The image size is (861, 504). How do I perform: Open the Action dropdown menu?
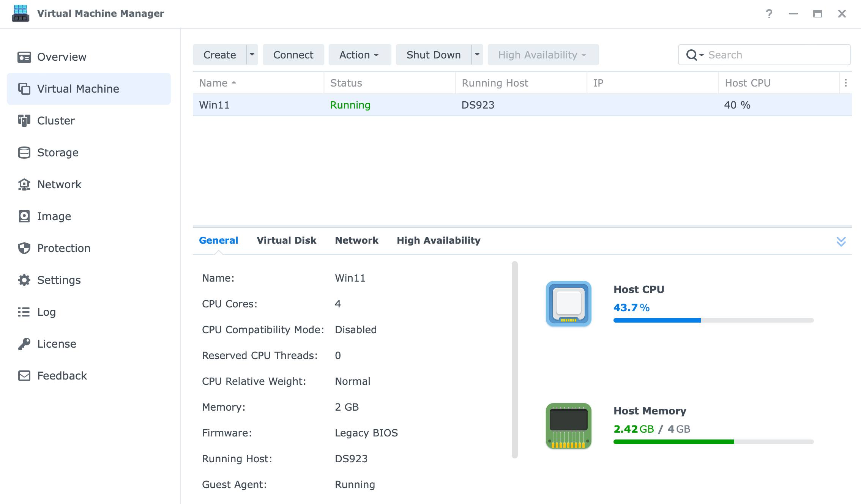click(360, 55)
